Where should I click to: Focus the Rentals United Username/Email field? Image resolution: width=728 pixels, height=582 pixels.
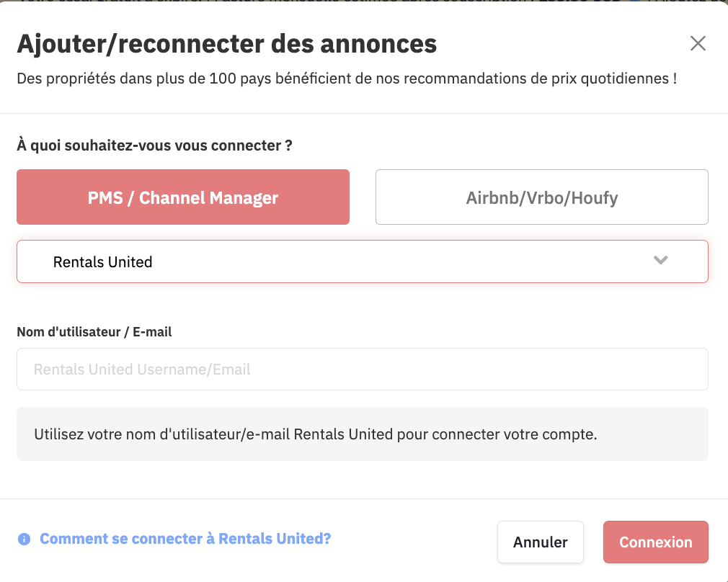tap(362, 369)
